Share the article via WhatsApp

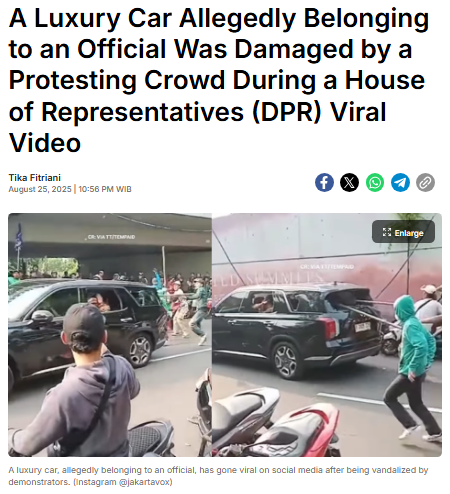[375, 182]
